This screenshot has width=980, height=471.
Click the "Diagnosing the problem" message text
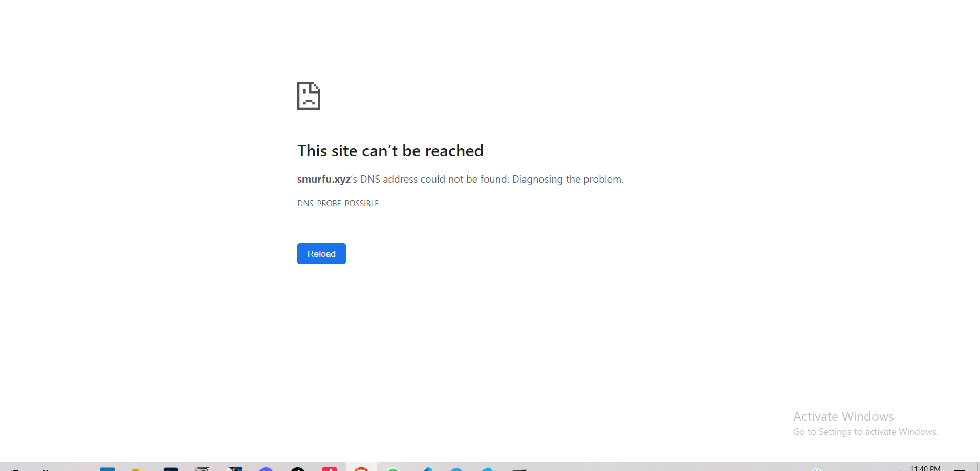click(568, 180)
